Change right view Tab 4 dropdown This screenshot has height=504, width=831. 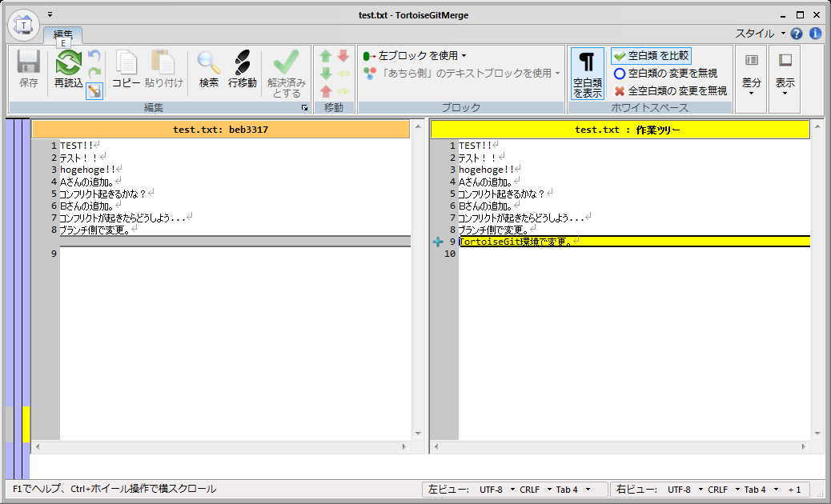(x=761, y=490)
